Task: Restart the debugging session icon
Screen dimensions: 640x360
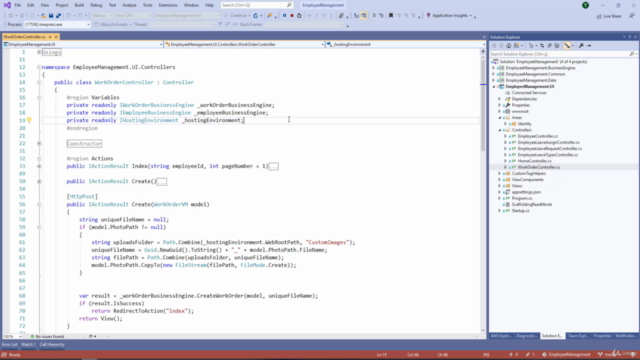Action: point(299,16)
